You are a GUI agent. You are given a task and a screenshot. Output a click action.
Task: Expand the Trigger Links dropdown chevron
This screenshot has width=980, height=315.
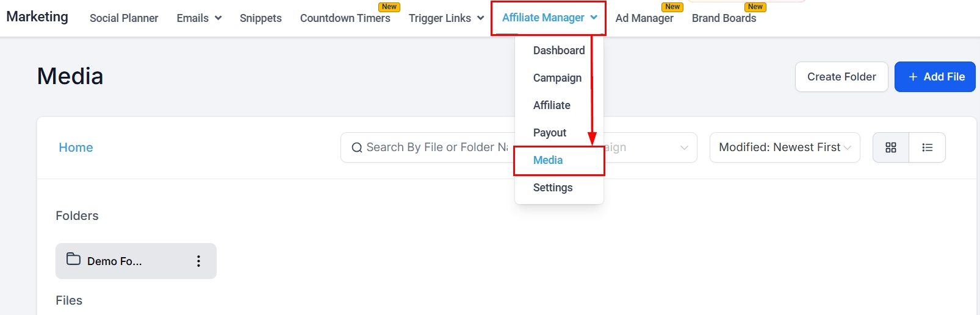[480, 18]
